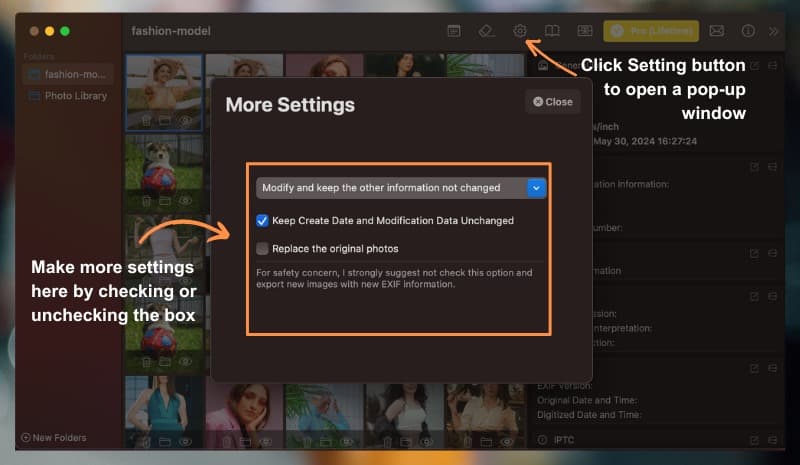The height and width of the screenshot is (465, 800).
Task: Click folder icon on blue headscarf thumbnail
Action: point(326,442)
